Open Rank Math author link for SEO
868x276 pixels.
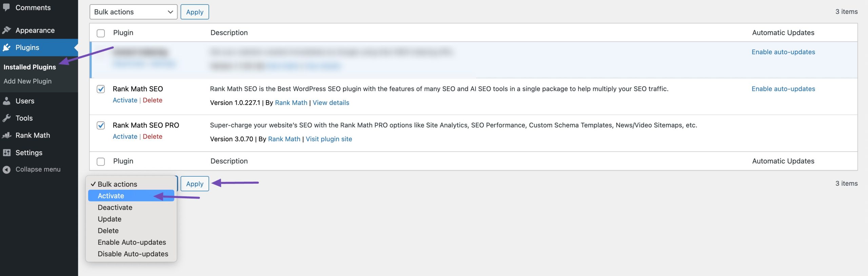coord(291,103)
